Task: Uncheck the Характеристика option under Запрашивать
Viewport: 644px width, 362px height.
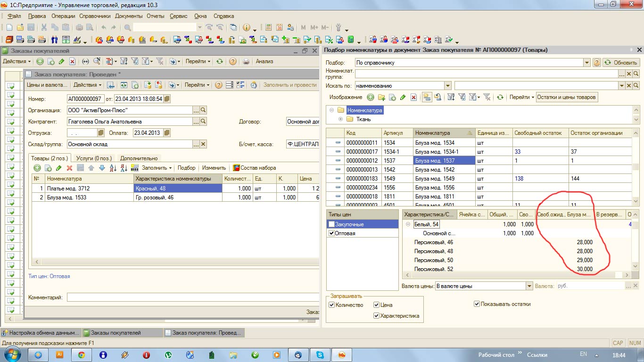Action: pyautogui.click(x=376, y=316)
